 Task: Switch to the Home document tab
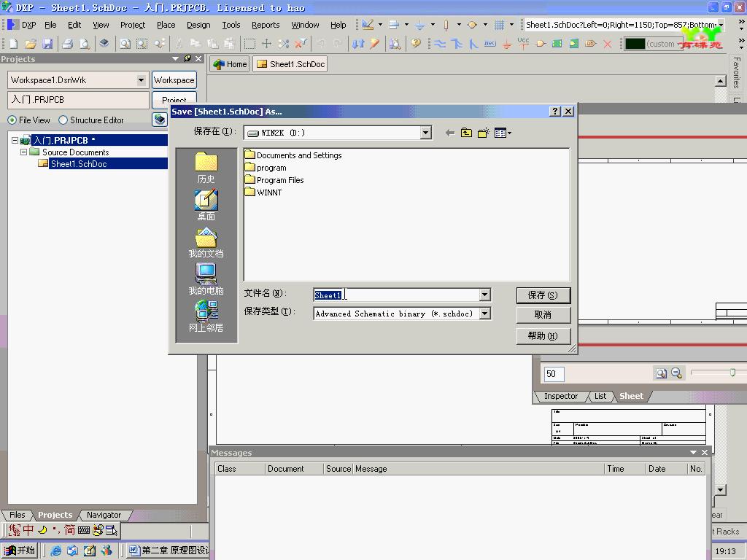230,64
